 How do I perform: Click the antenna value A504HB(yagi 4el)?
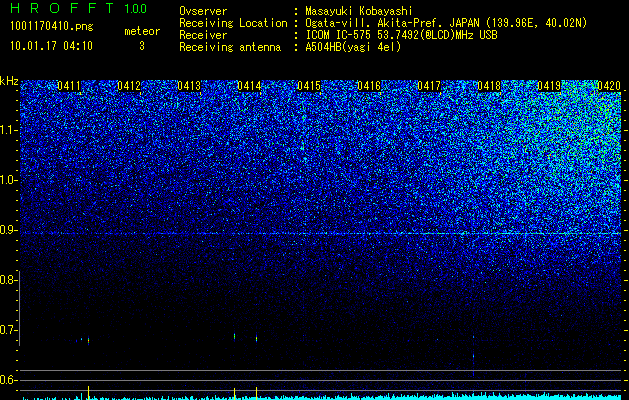point(353,47)
